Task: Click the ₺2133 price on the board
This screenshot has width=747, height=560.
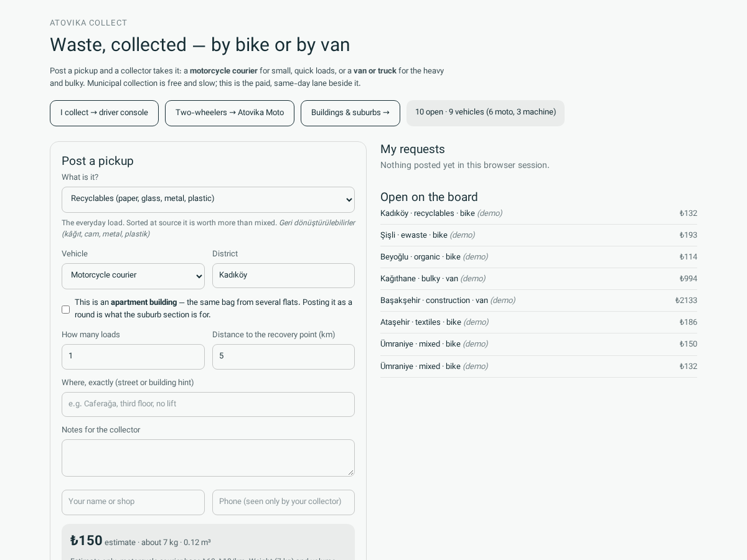Action: tap(686, 301)
